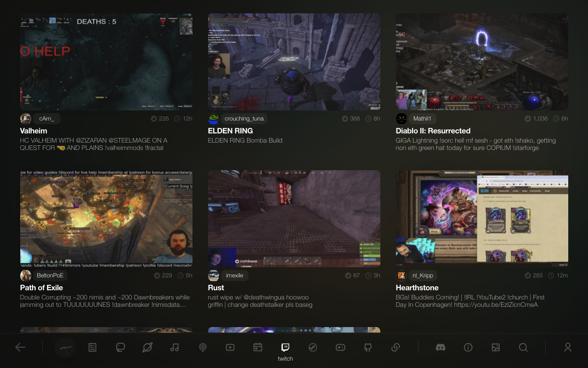The width and height of the screenshot is (588, 368).
Task: Click the Path of Exile game title
Action: (41, 287)
